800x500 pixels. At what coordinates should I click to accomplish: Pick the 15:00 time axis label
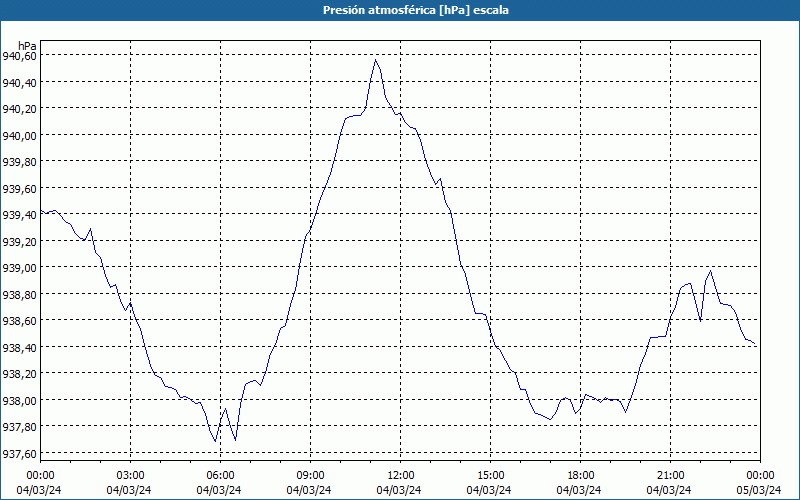pyautogui.click(x=490, y=476)
